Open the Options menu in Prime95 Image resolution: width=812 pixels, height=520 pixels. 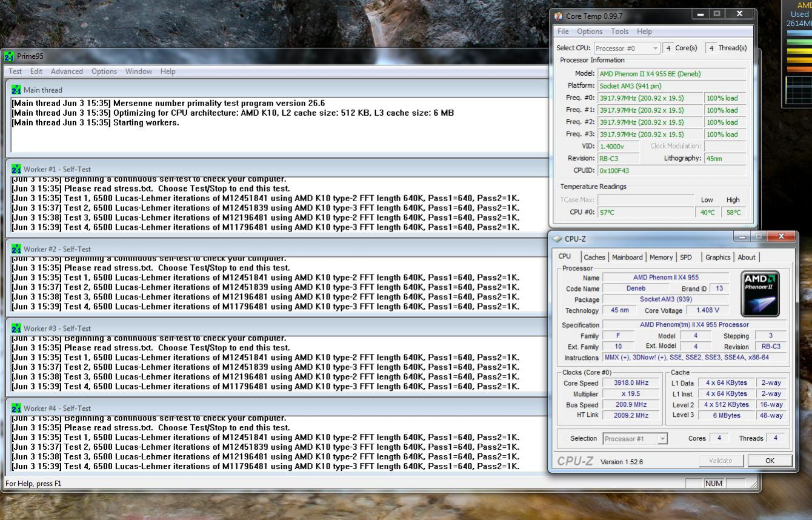pyautogui.click(x=104, y=72)
